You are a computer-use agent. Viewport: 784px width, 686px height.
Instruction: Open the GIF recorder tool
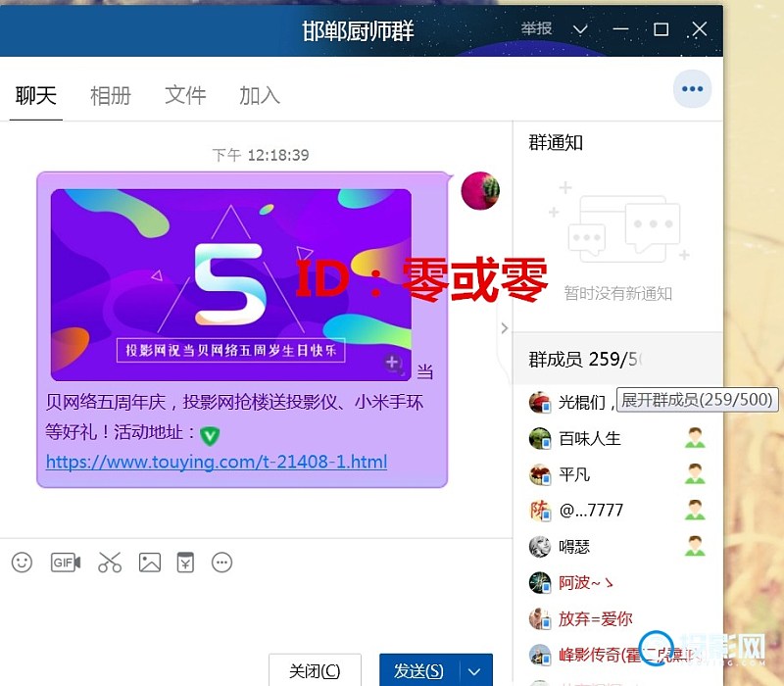(x=66, y=563)
